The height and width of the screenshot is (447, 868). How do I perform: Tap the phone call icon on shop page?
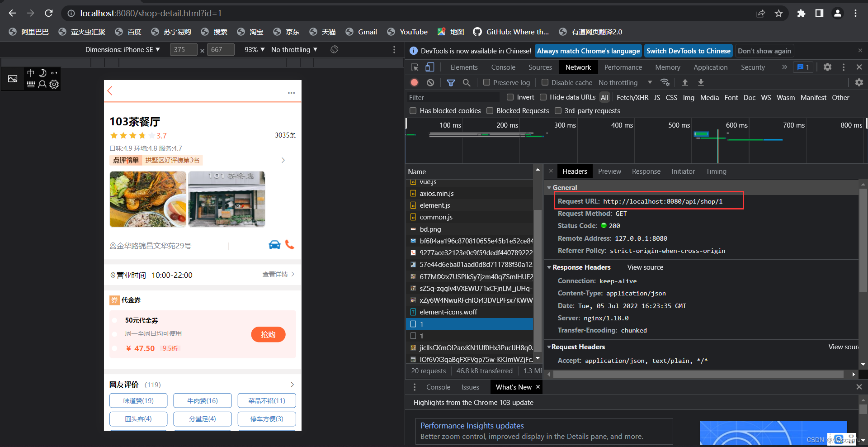290,244
